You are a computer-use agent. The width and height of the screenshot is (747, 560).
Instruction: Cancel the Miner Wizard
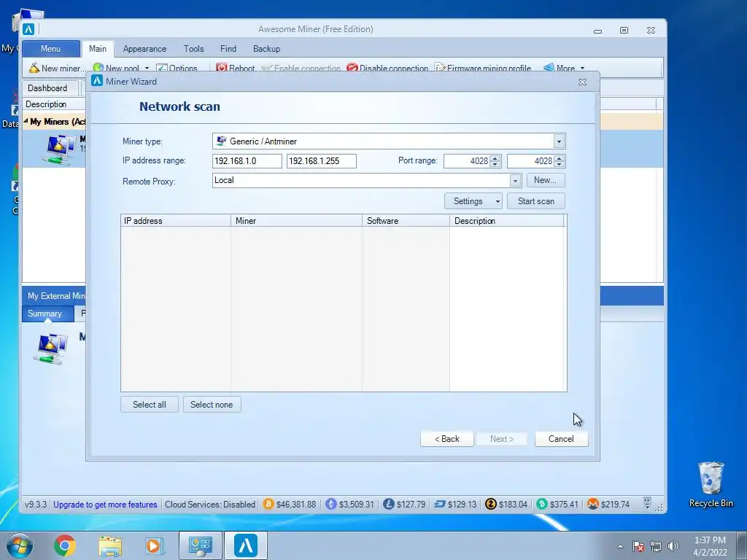pyautogui.click(x=561, y=438)
